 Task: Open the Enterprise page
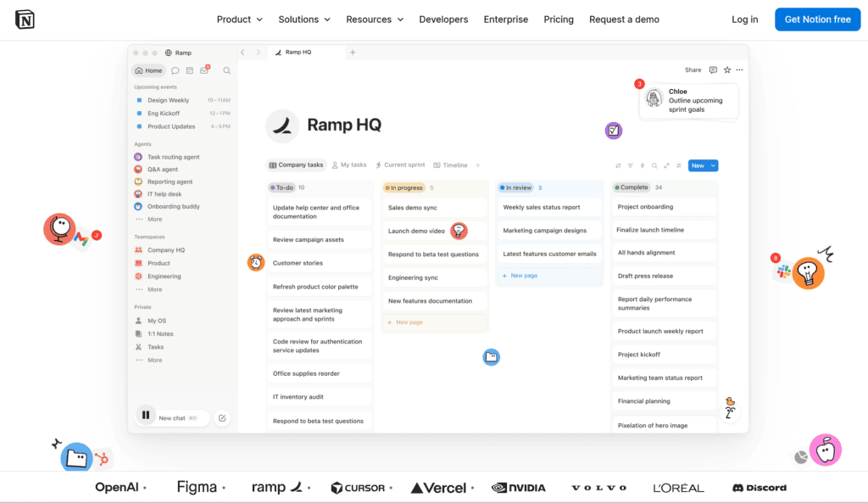(505, 20)
